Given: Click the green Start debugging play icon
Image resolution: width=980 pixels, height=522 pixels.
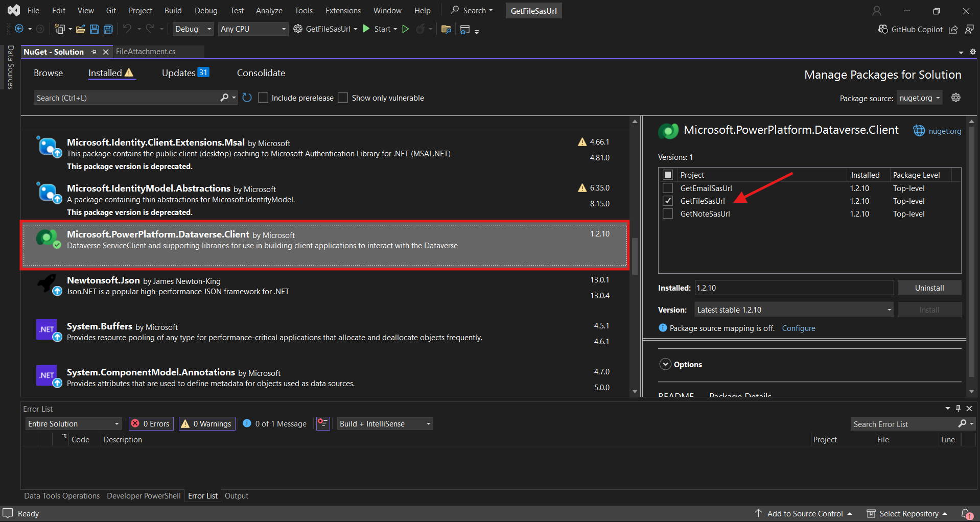Looking at the screenshot, I should pos(366,29).
